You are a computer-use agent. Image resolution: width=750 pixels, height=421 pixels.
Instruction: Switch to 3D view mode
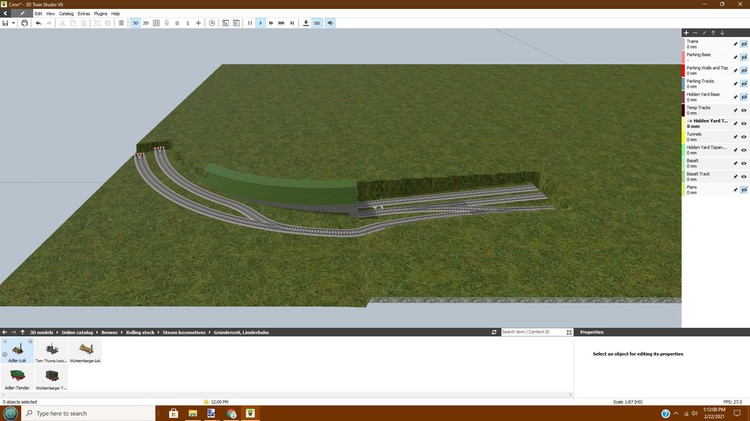tap(135, 22)
